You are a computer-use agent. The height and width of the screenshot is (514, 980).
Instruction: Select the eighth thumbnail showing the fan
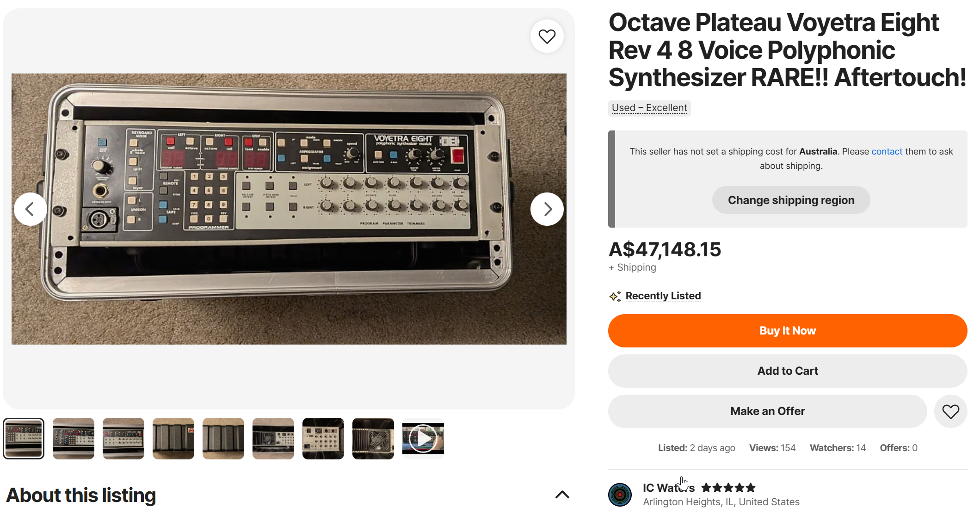373,439
